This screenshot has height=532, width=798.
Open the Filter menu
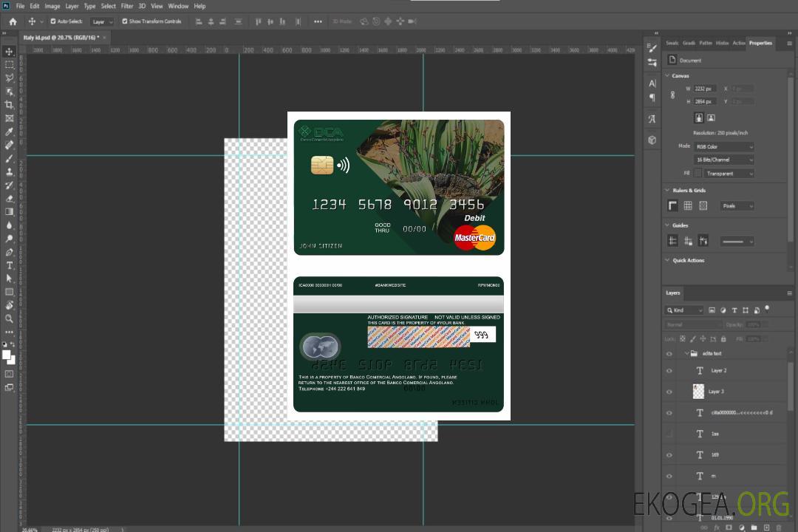tap(127, 6)
